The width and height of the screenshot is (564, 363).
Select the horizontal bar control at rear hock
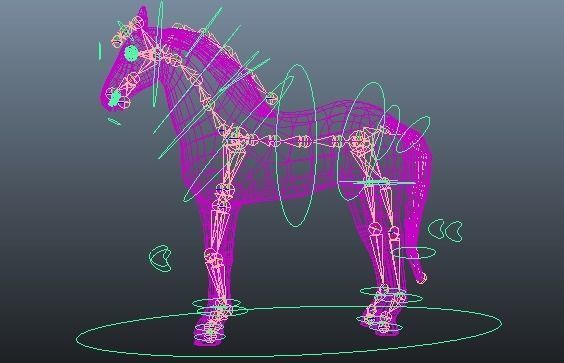(x=378, y=183)
